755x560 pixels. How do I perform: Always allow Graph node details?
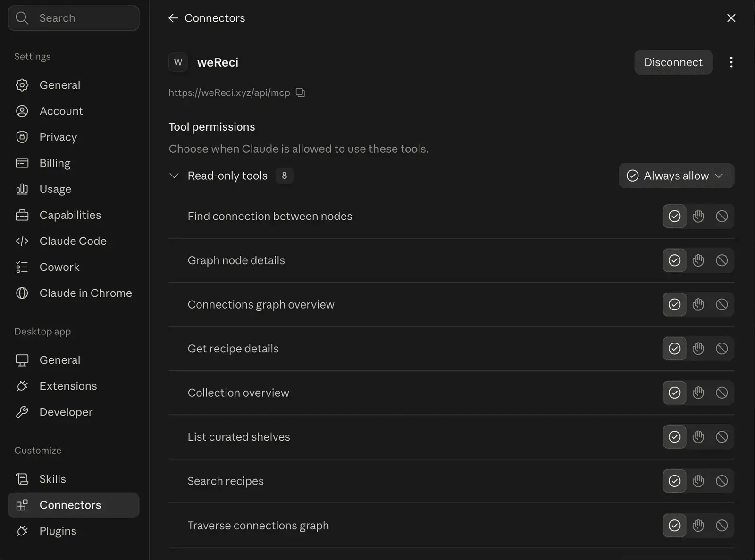tap(674, 260)
